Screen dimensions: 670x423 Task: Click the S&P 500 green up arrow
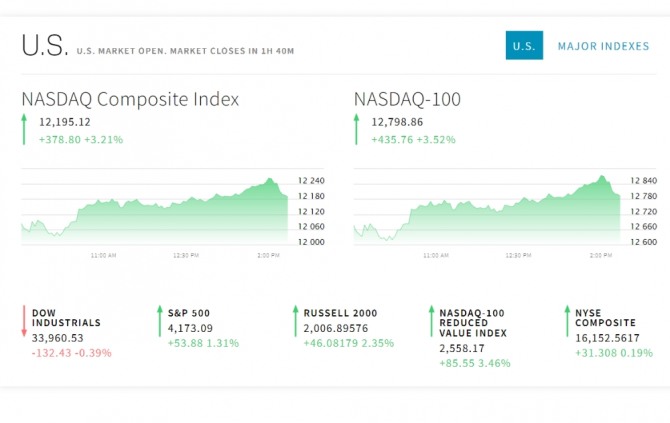(x=160, y=322)
